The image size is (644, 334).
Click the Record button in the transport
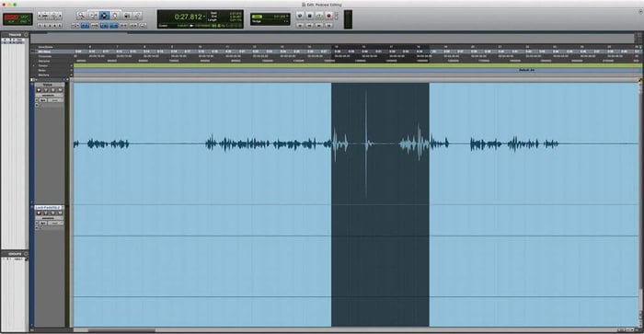(329, 16)
